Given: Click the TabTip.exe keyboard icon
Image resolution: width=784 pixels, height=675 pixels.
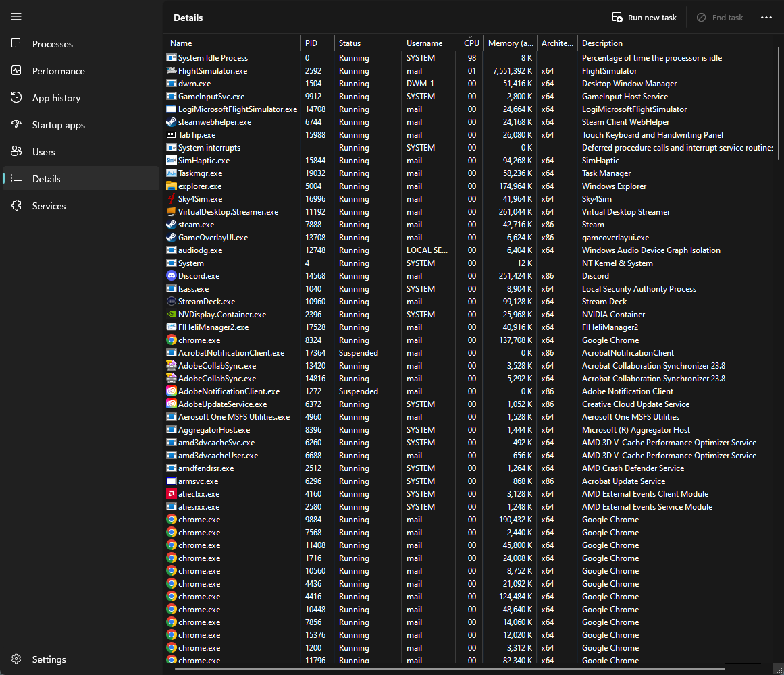Looking at the screenshot, I should point(171,135).
